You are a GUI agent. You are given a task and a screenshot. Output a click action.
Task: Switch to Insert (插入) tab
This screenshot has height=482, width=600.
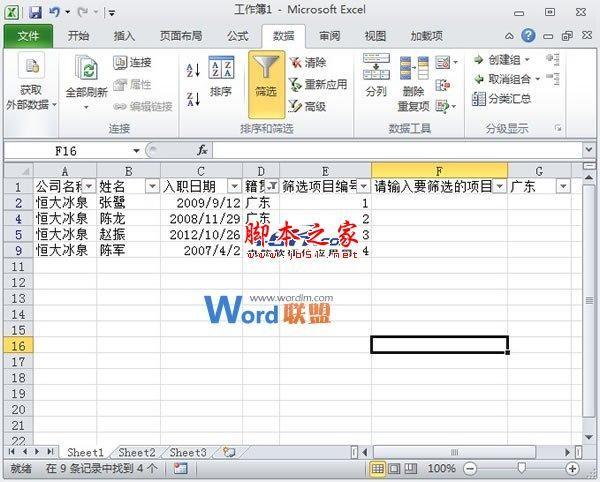tap(124, 36)
